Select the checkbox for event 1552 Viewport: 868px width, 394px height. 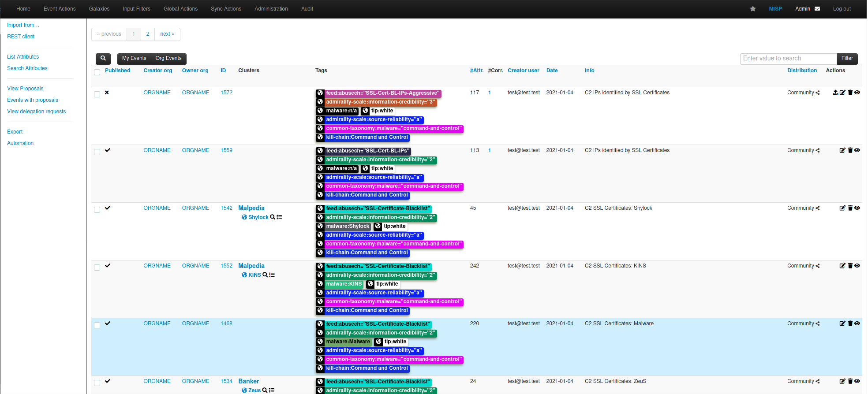point(97,268)
